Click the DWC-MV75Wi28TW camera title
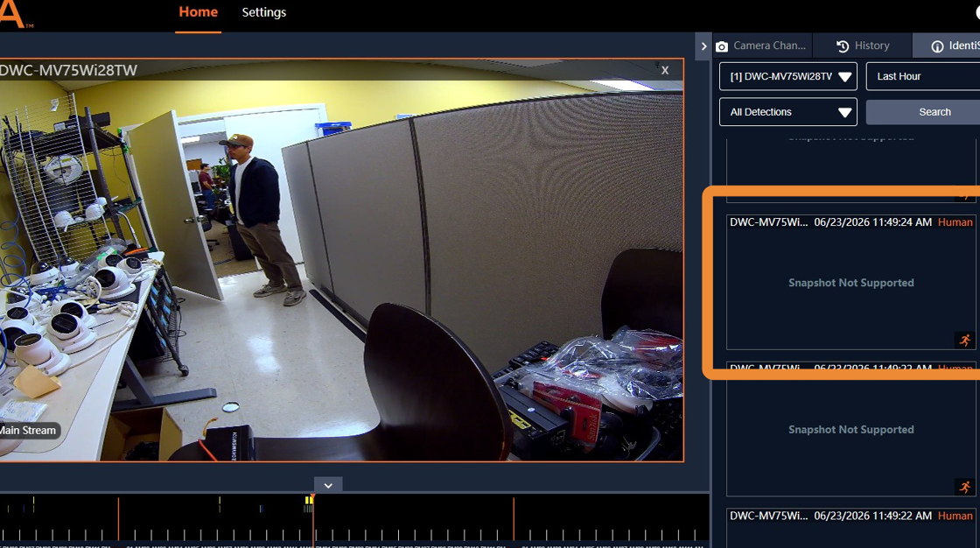 coord(67,70)
